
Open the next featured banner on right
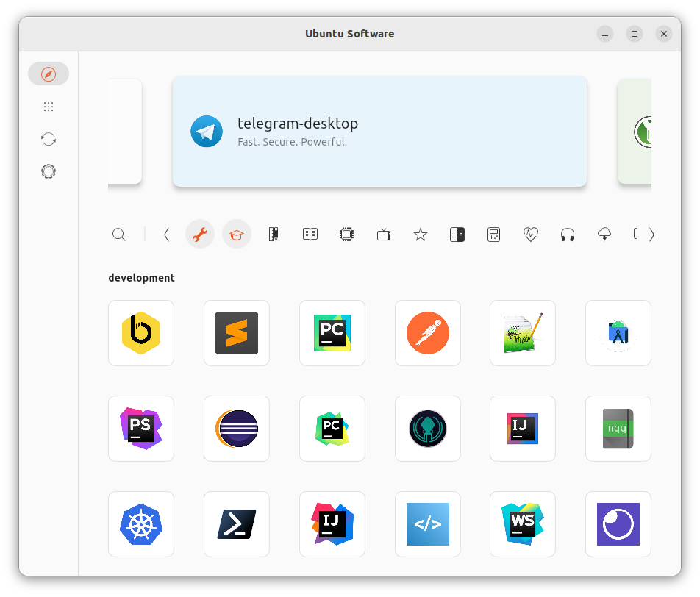635,132
